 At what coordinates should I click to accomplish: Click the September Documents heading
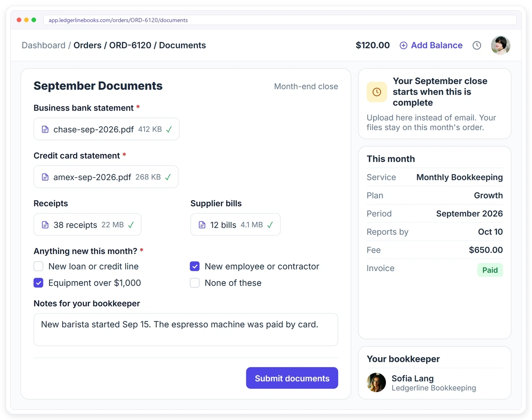point(98,86)
